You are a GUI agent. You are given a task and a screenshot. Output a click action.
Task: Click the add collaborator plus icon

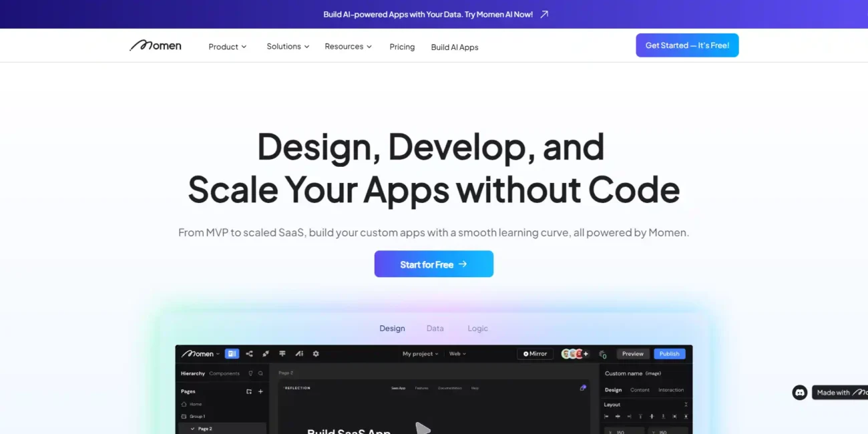pos(586,354)
